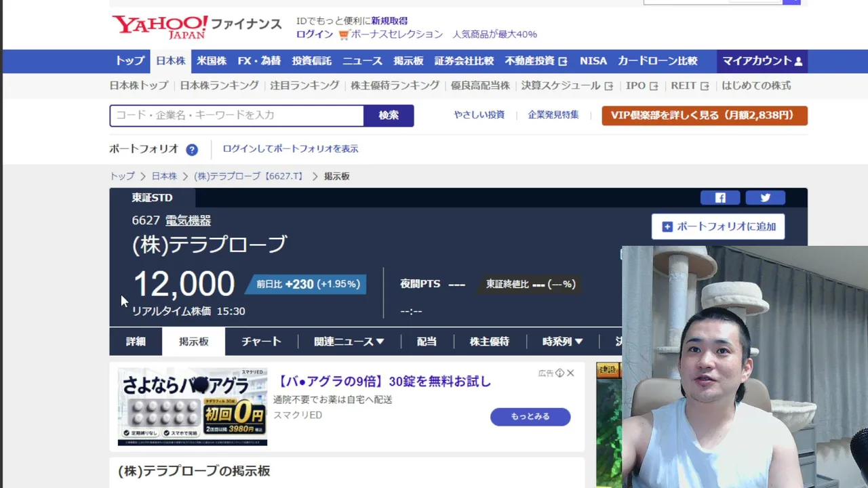Viewport: 868px width, 488px height.
Task: Click 注目ランキング sub-navigation link
Action: (304, 86)
